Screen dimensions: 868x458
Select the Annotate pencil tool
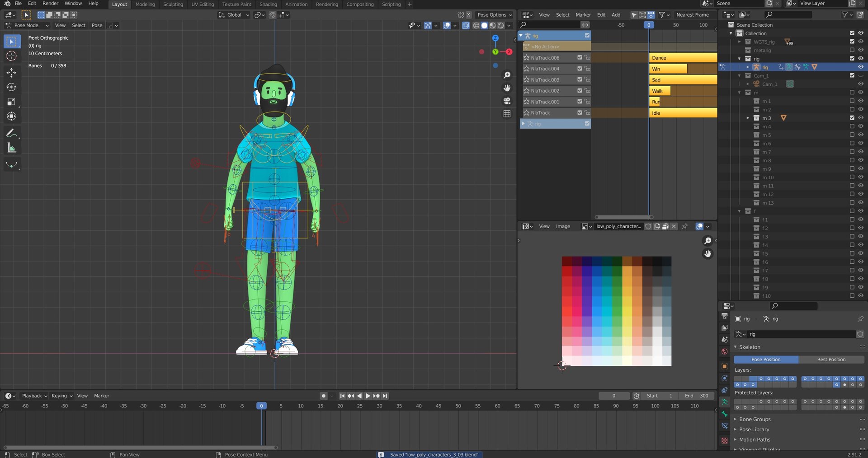12,133
